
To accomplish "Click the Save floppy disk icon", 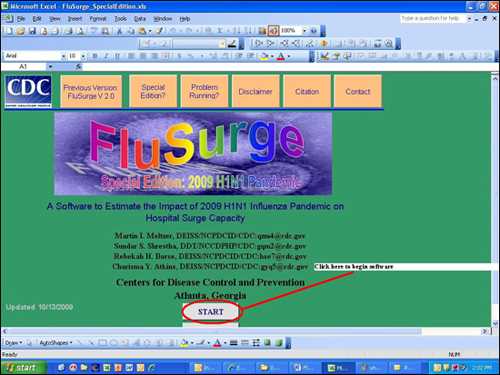I will click(x=32, y=31).
